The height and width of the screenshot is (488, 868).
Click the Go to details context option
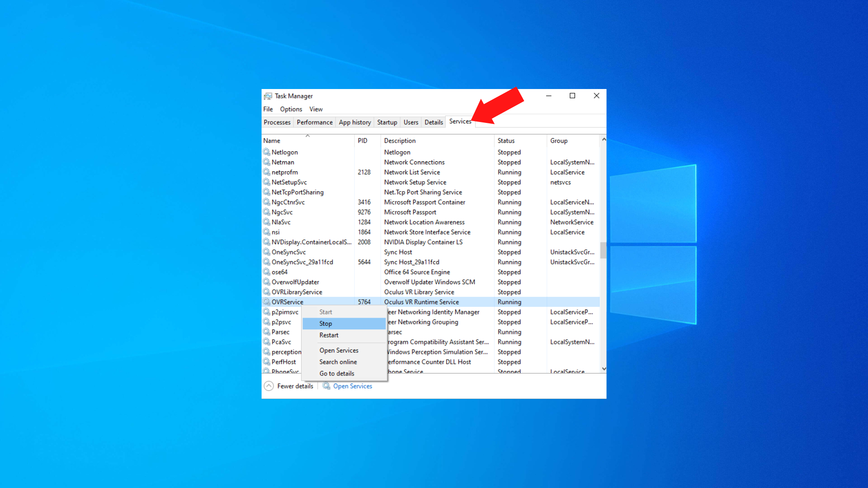337,372
